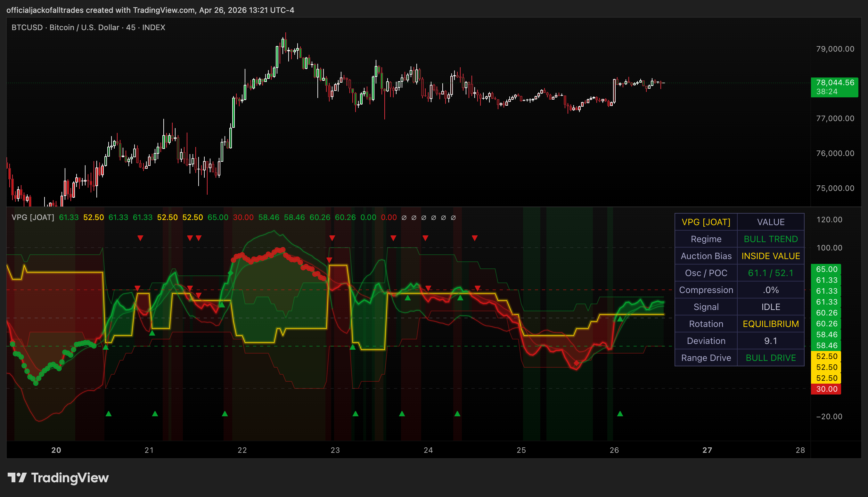Click the 120.00 indicator axis label
The width and height of the screenshot is (868, 497).
829,219
